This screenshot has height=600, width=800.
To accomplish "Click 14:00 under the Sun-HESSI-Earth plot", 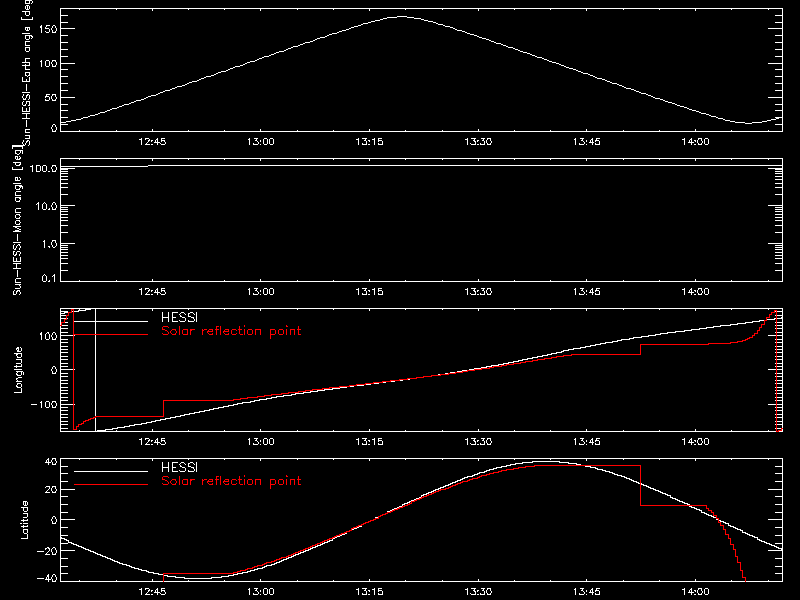I will coord(695,142).
